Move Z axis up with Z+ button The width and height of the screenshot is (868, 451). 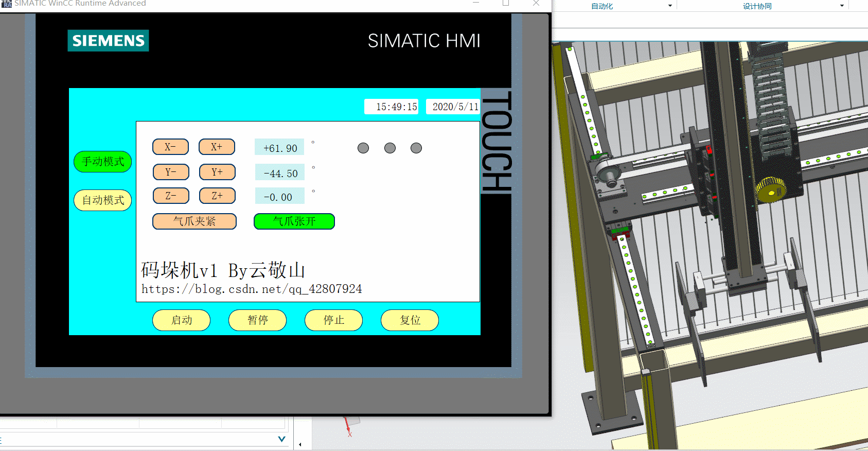tap(217, 196)
